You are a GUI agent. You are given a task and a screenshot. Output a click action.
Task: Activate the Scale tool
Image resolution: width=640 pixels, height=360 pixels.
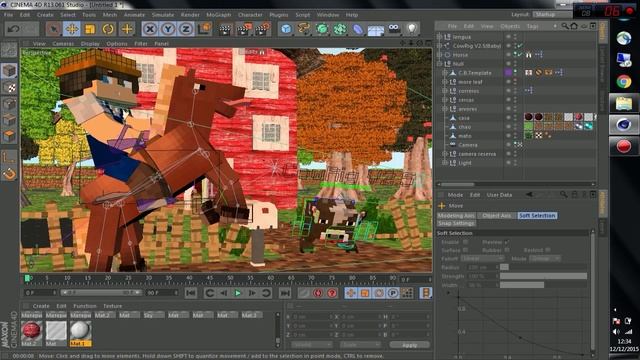pyautogui.click(x=90, y=29)
